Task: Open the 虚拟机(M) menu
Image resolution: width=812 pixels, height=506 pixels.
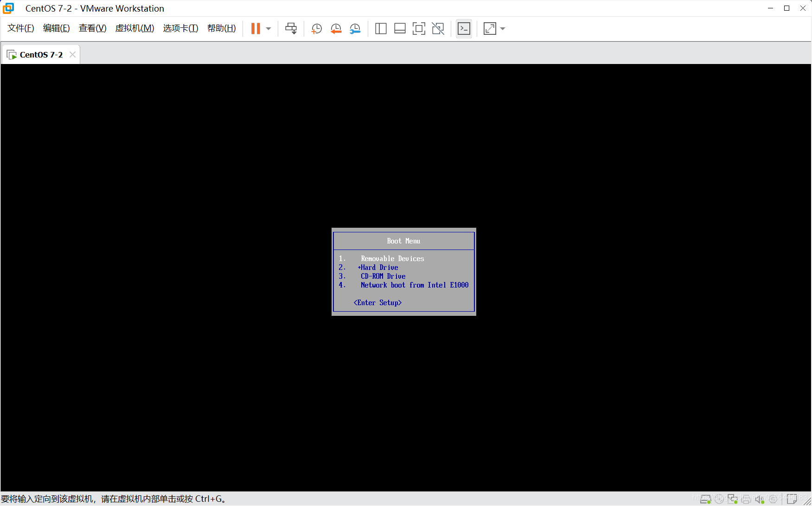Action: tap(135, 28)
